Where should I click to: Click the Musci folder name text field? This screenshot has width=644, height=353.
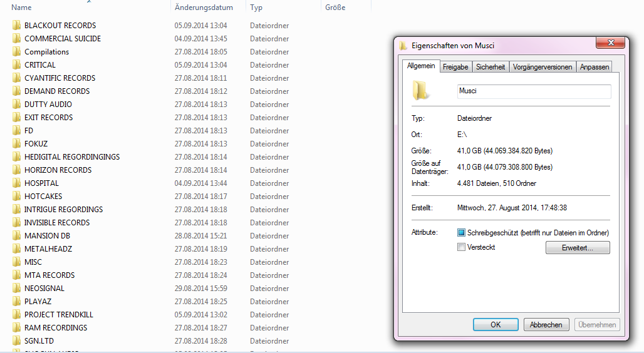coord(534,91)
